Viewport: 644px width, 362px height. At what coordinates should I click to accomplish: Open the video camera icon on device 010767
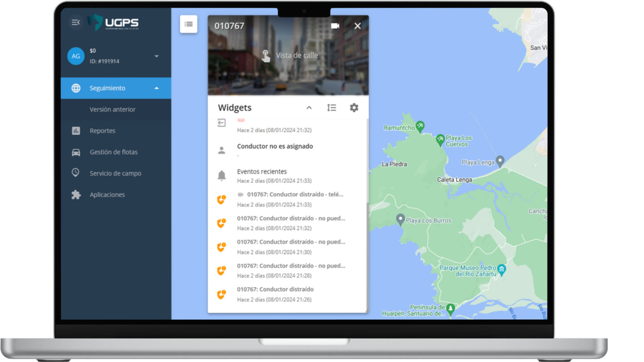(335, 26)
